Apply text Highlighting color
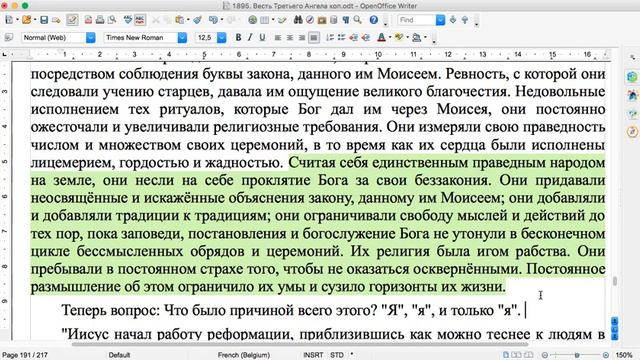The image size is (640, 360). (399, 38)
